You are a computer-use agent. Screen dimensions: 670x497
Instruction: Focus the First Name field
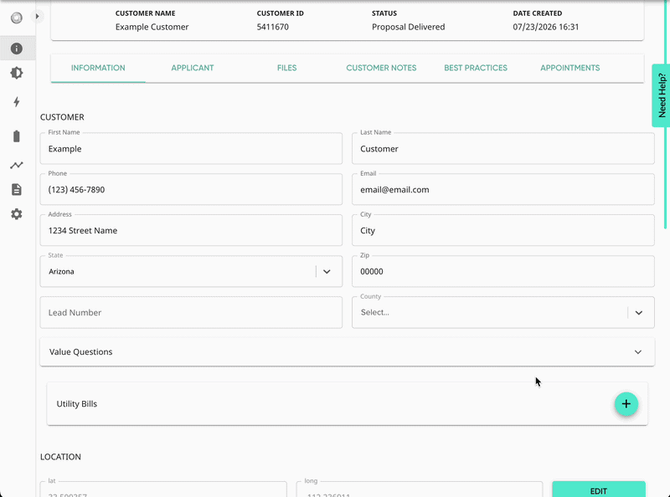tap(191, 148)
